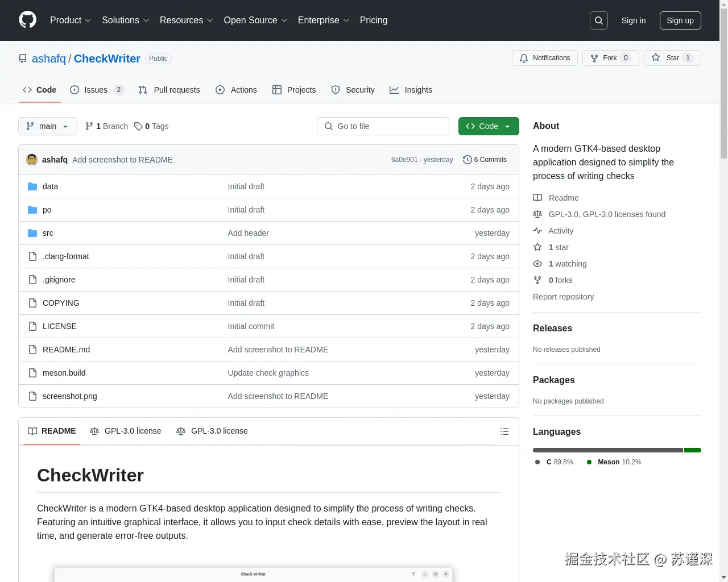The image size is (728, 582).
Task: Open the Report repository link
Action: pyautogui.click(x=563, y=297)
